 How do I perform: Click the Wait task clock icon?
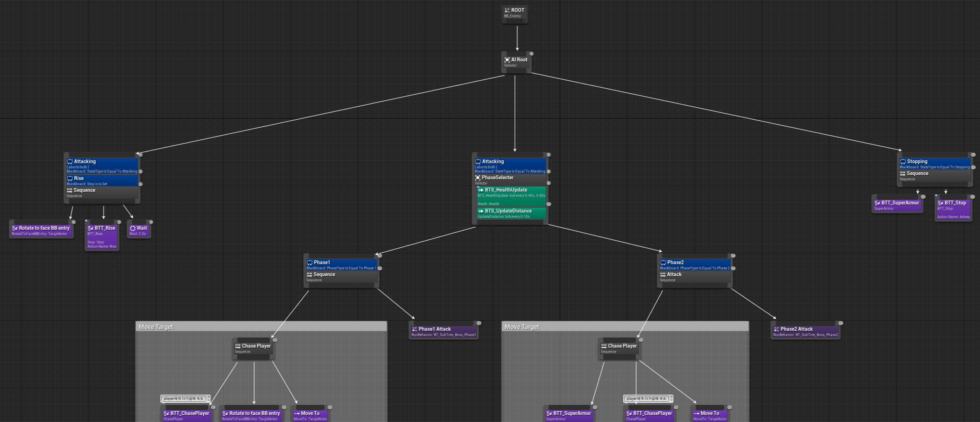coord(133,228)
